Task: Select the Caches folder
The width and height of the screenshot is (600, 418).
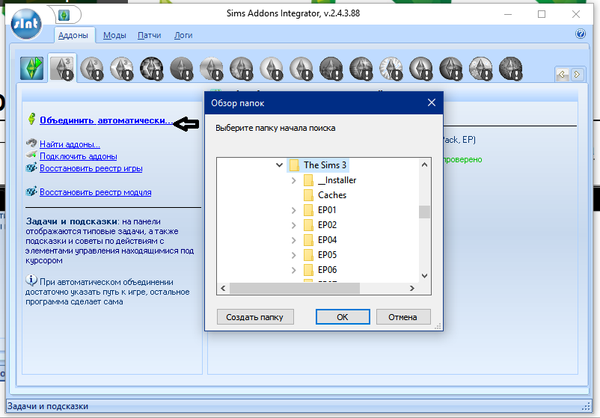Action: pos(325,195)
